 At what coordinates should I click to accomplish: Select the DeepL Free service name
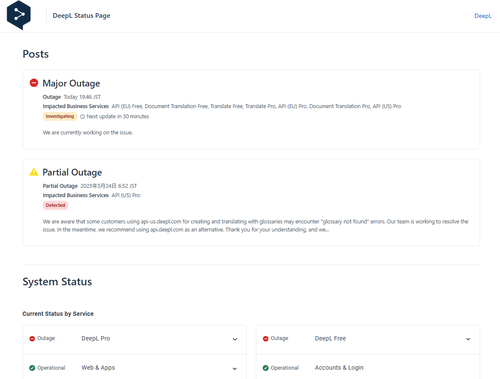(x=330, y=338)
